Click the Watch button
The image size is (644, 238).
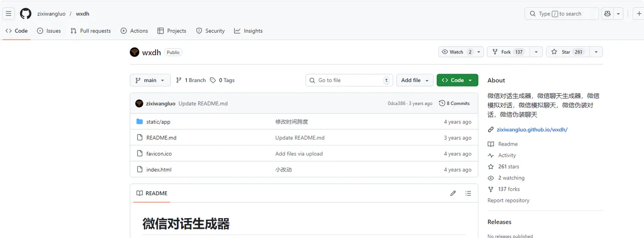click(x=457, y=52)
